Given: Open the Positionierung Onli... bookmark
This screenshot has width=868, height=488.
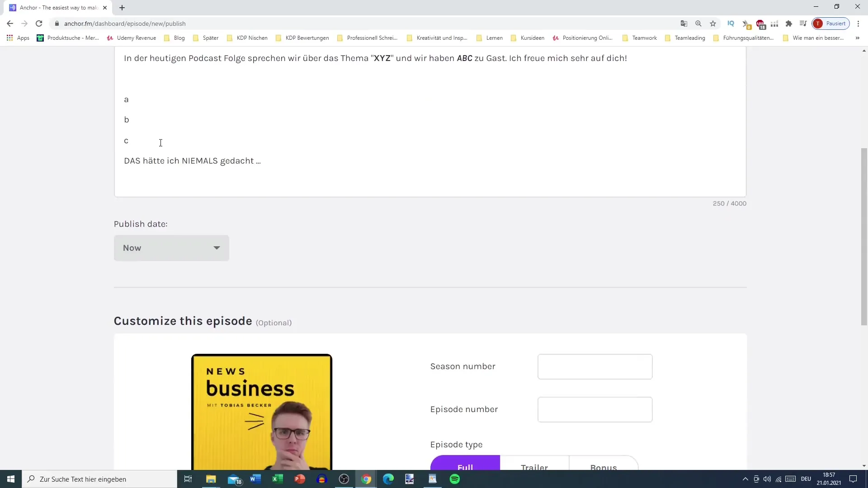Looking at the screenshot, I should (583, 38).
